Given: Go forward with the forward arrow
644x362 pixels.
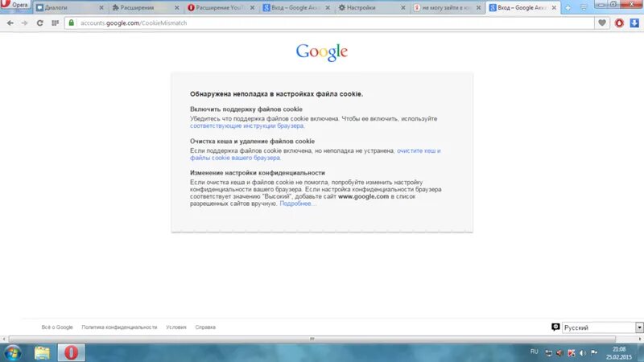Looking at the screenshot, I should point(25,23).
